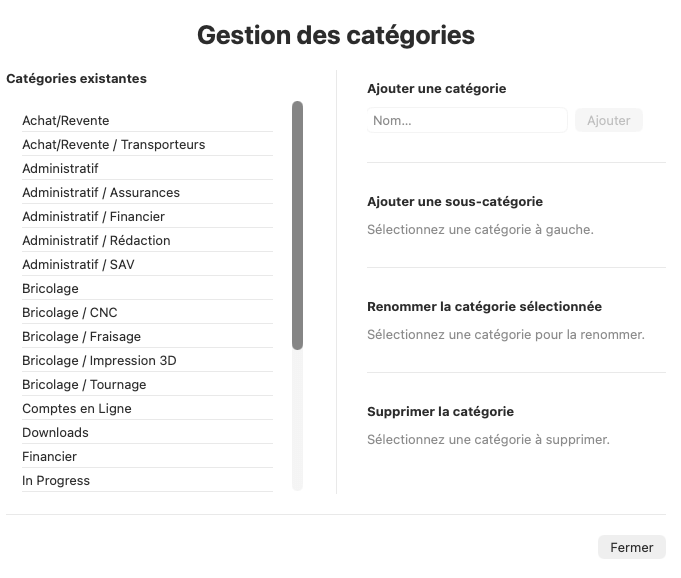Close dialog with the Fermer button
This screenshot has height=578, width=681.
[631, 547]
